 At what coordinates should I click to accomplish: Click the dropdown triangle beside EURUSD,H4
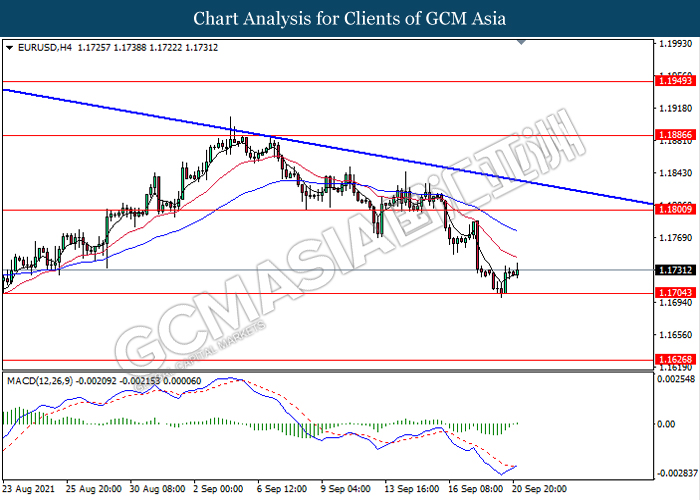click(x=9, y=48)
